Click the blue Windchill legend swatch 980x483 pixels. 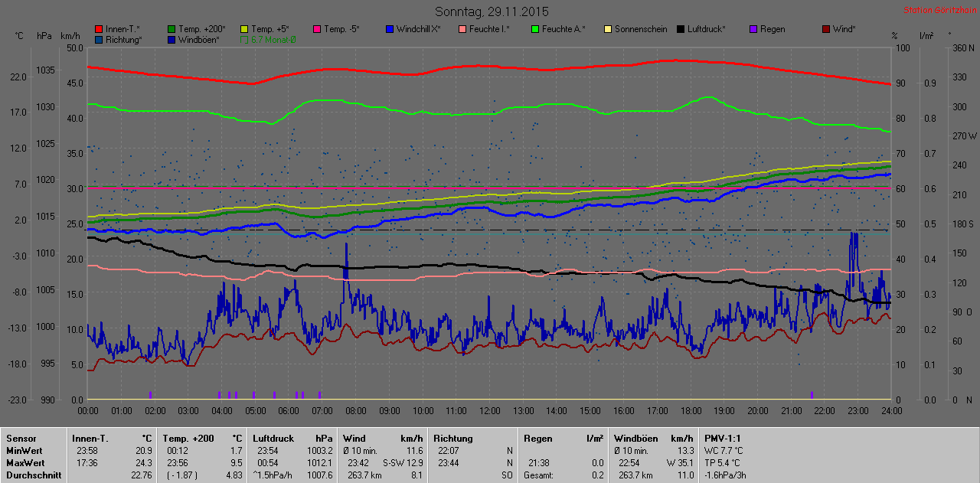pyautogui.click(x=390, y=29)
